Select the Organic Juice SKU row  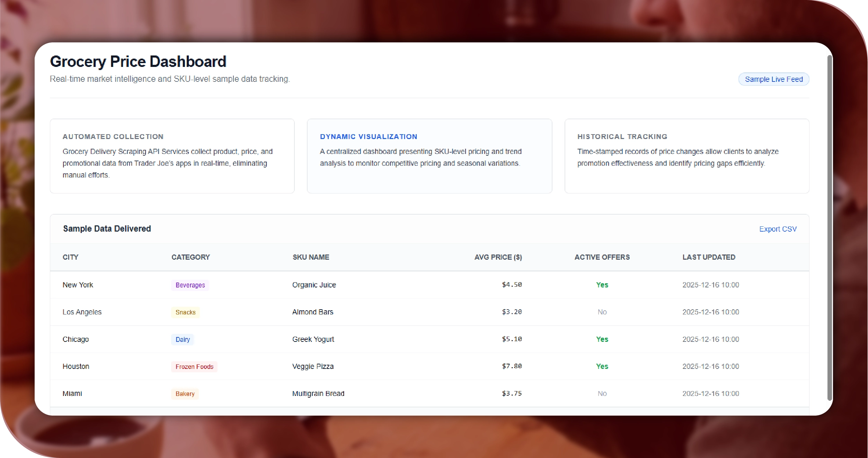point(314,285)
